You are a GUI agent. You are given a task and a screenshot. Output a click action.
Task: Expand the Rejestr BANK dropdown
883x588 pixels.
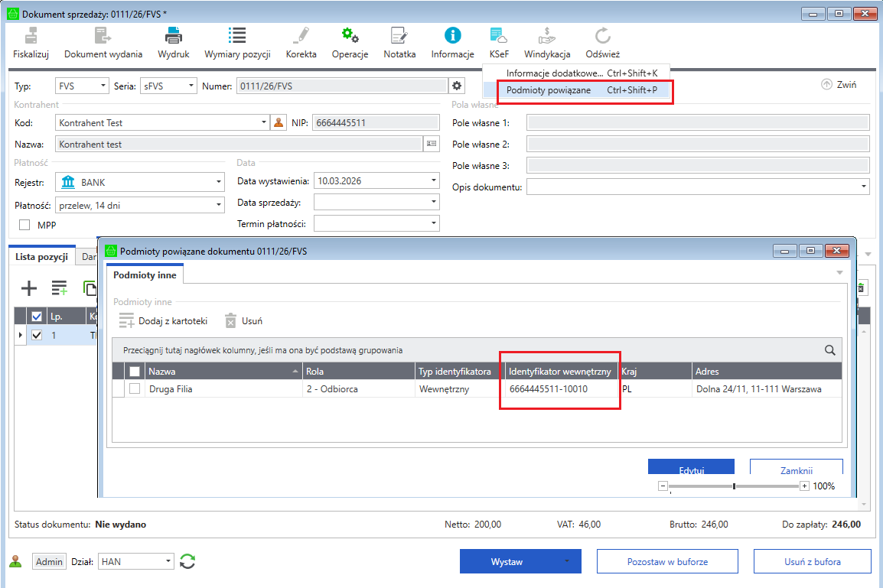tap(218, 183)
